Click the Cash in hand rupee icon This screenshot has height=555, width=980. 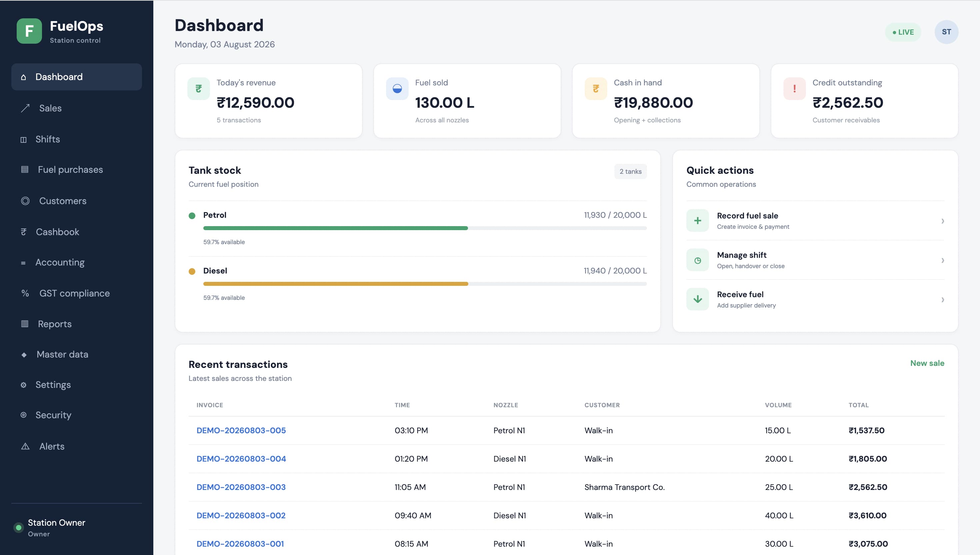coord(596,89)
